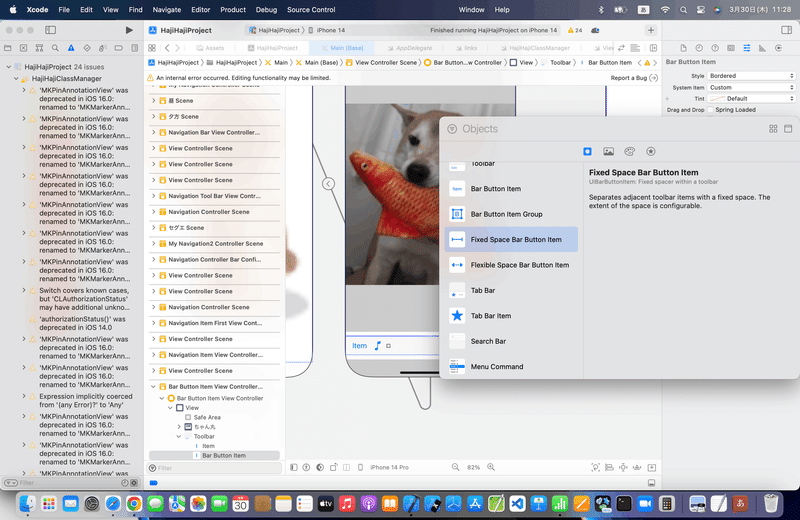Collapse the HajiHajiProject 24 issues group
The height and width of the screenshot is (520, 800).
[9, 67]
